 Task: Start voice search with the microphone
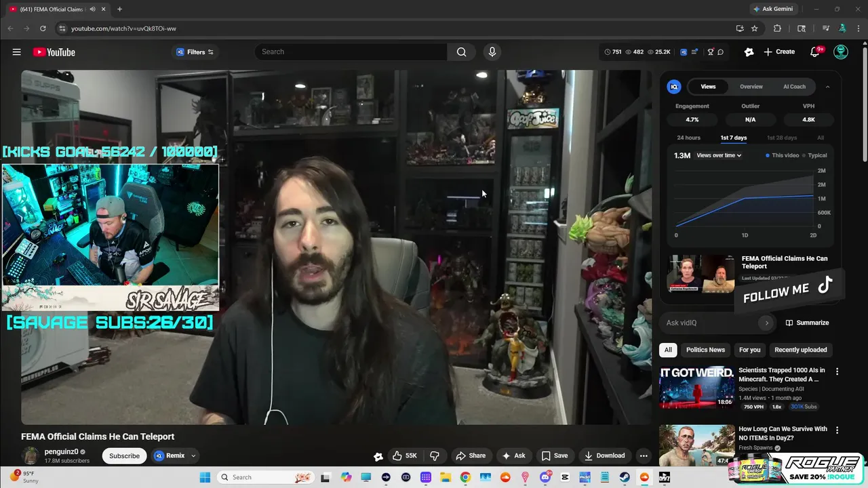point(492,52)
